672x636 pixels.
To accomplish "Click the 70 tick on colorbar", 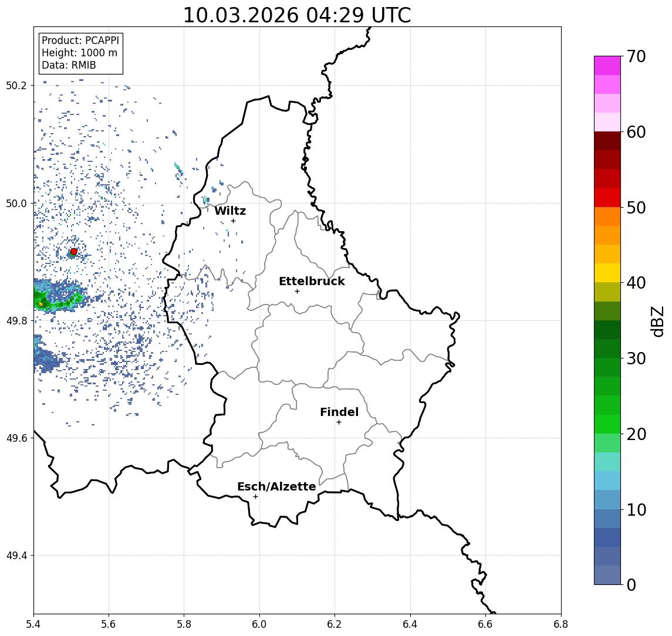I will tap(636, 56).
